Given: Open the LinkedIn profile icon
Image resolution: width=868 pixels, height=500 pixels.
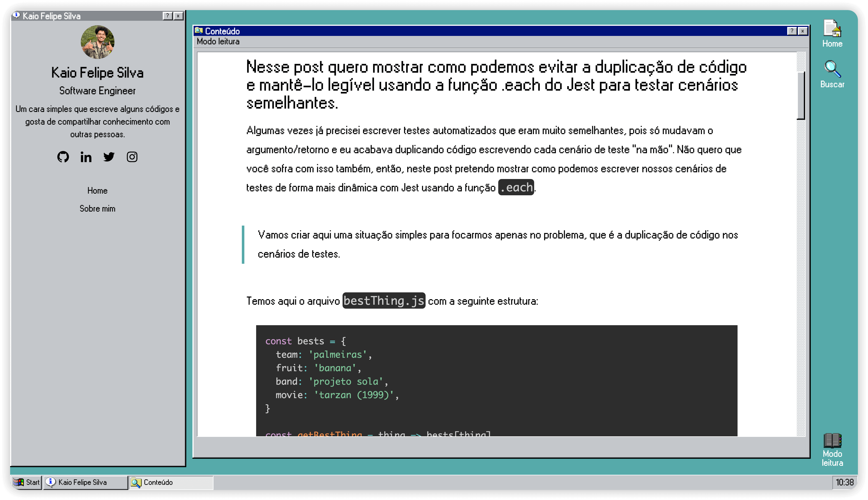Looking at the screenshot, I should (x=86, y=157).
